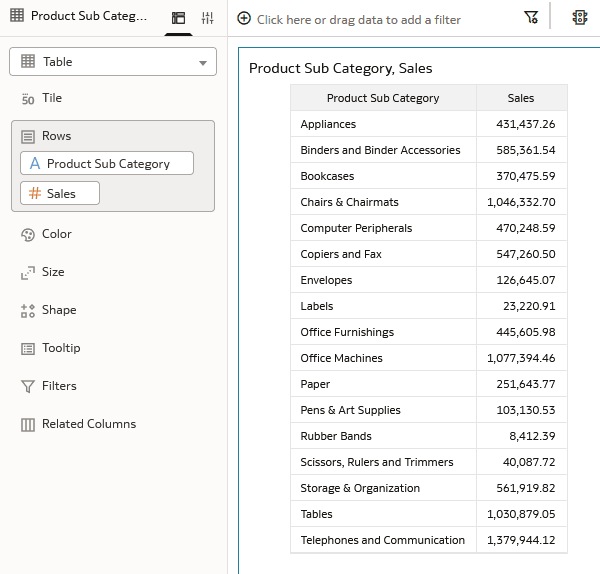The height and width of the screenshot is (574, 600).
Task: Click the Shape icon
Action: [x=28, y=310]
